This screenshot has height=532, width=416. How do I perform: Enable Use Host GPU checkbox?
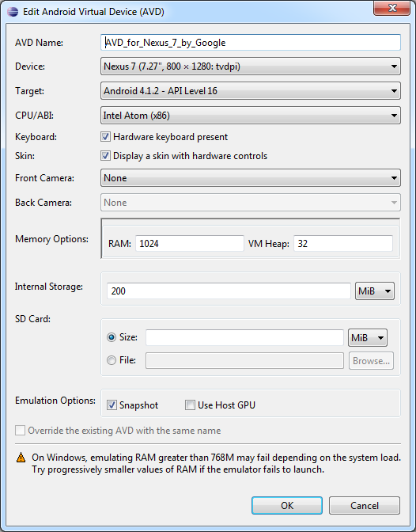click(190, 405)
